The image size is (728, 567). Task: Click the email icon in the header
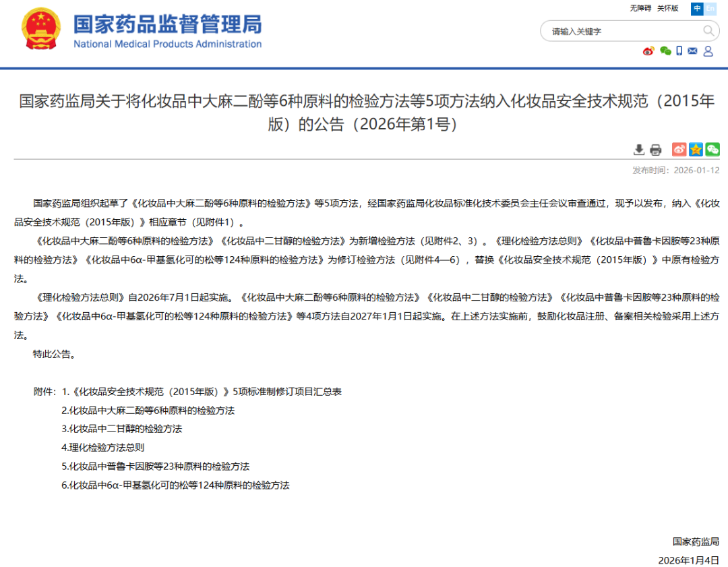coord(692,51)
